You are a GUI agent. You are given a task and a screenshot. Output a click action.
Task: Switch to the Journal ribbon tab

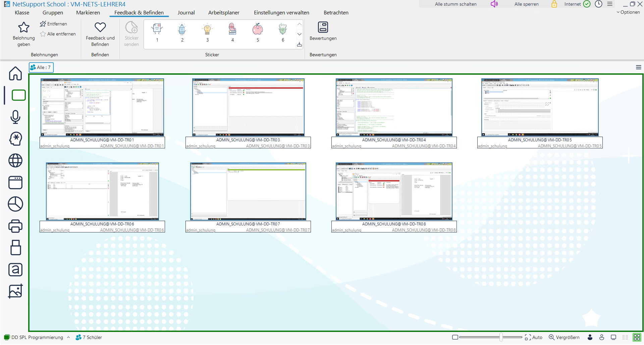(x=186, y=12)
